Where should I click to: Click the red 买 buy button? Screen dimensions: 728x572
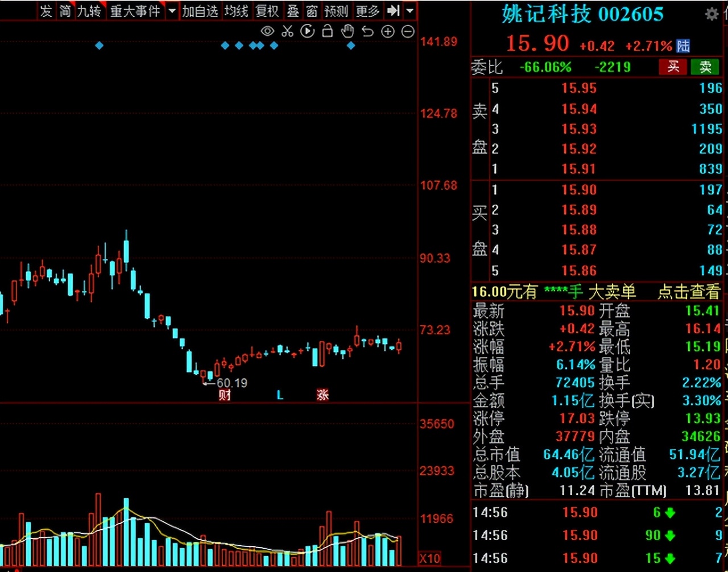[x=673, y=67]
